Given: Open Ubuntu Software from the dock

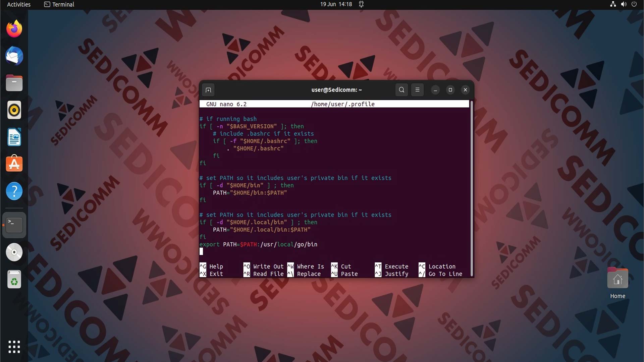Looking at the screenshot, I should point(14,164).
